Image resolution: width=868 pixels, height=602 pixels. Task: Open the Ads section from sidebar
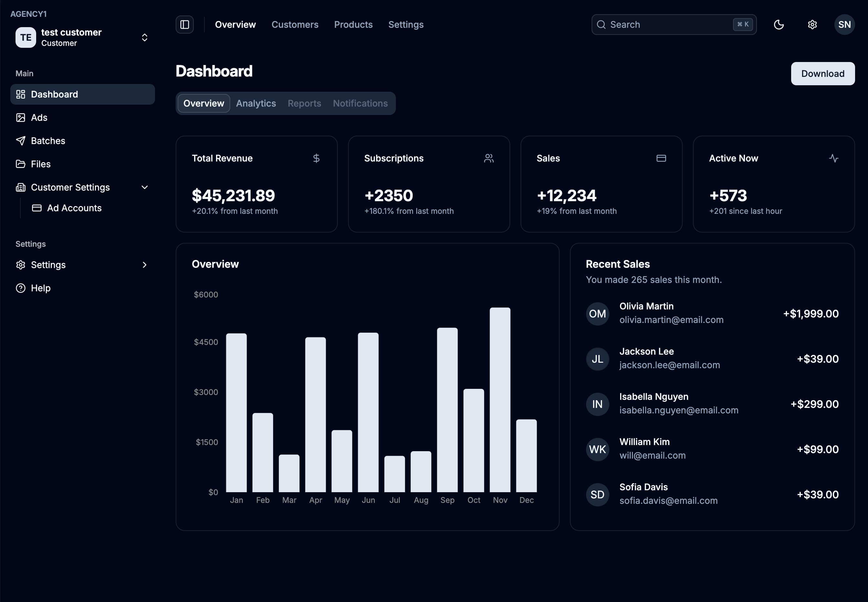(x=39, y=117)
